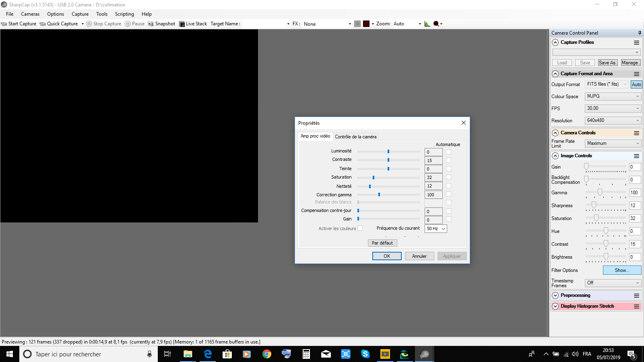Click the Quick Capture icon
Viewport: 644px width, 362px height.
(43, 24)
